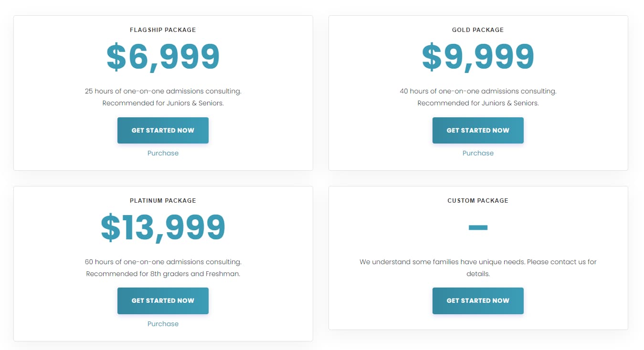This screenshot has width=644, height=350.
Task: Click the 25 hours consulting description
Action: 163,91
